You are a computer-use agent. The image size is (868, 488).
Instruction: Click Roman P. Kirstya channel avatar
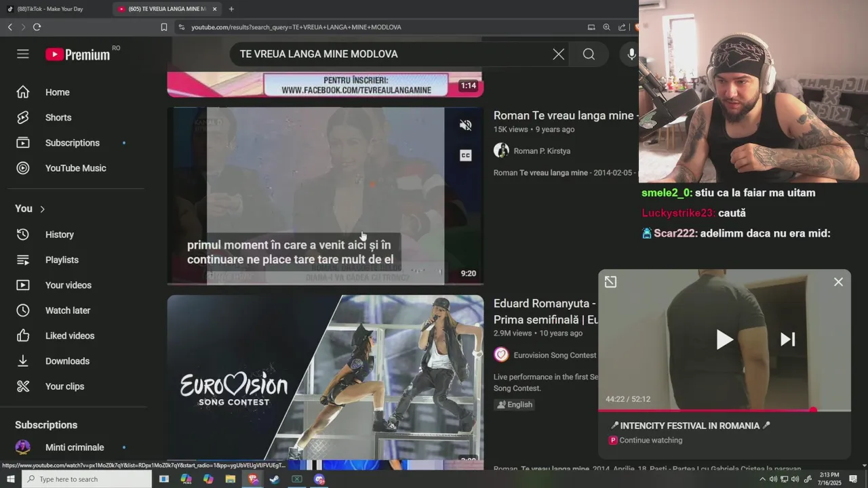tap(501, 150)
